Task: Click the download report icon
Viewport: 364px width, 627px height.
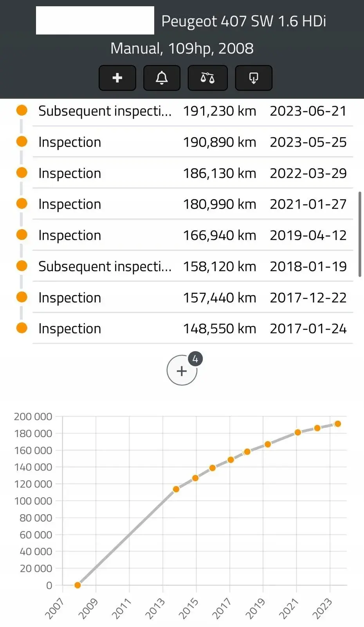Action: click(253, 78)
